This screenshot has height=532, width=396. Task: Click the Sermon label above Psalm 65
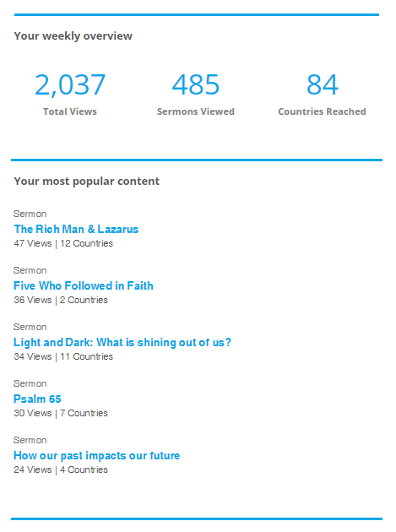[x=30, y=383]
